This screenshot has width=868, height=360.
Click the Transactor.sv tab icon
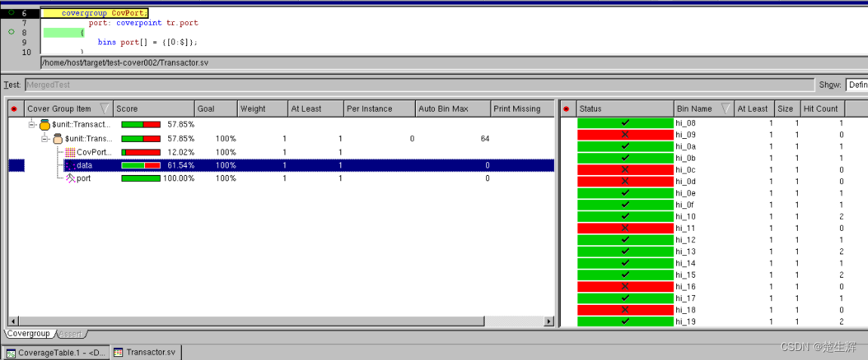(x=119, y=352)
